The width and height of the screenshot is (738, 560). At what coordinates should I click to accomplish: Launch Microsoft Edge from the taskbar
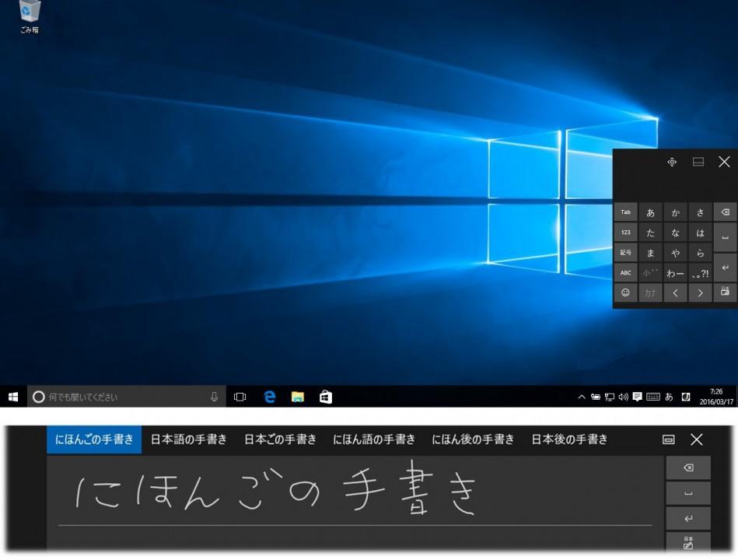(x=269, y=397)
